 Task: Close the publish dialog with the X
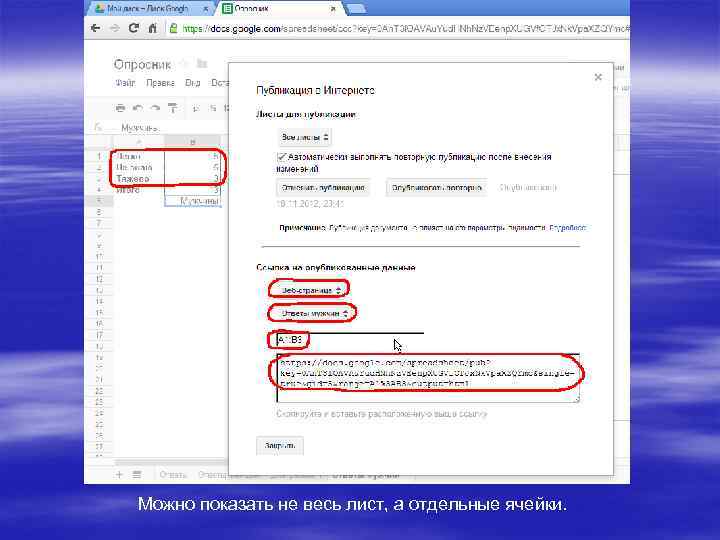click(x=598, y=77)
